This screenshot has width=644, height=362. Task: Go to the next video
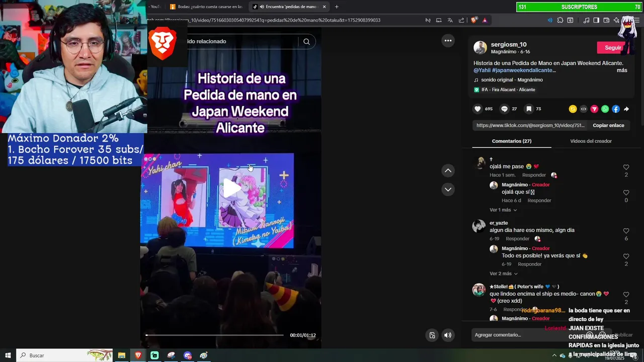click(448, 189)
